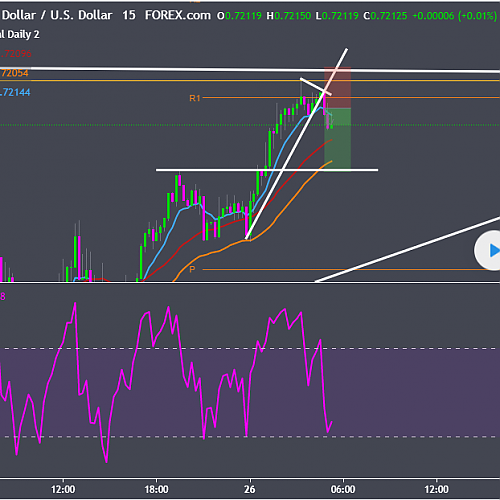The width and height of the screenshot is (500, 500).
Task: Select the green short position profit zone
Action: [x=337, y=139]
